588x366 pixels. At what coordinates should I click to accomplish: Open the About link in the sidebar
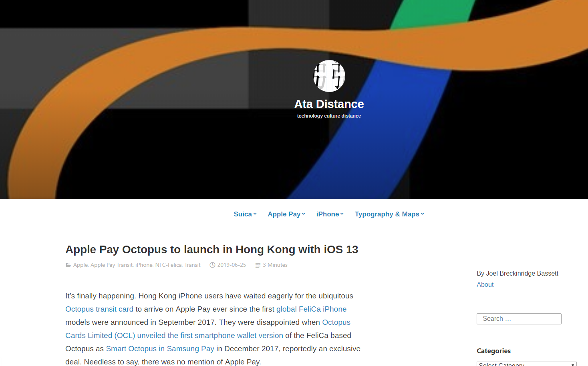point(485,284)
